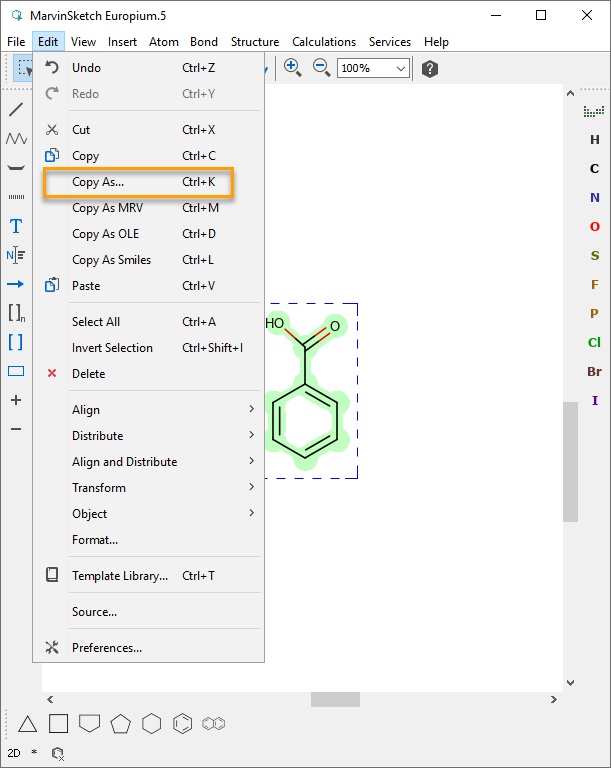Screen dimensions: 611x768
Task: Select the red Oxygen atom button
Action: 595,227
